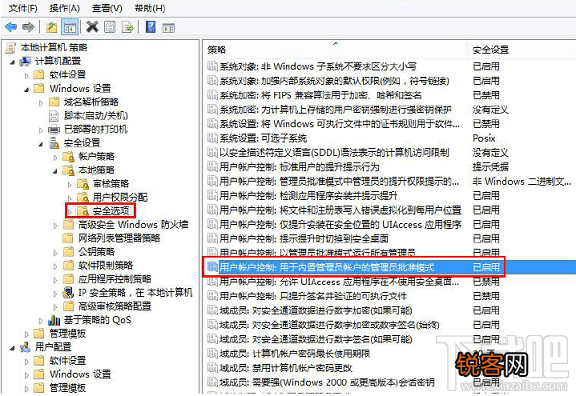This screenshot has width=576, height=396.
Task: Select IP 安全策略，在 本地计算机 node
Action: tap(135, 292)
